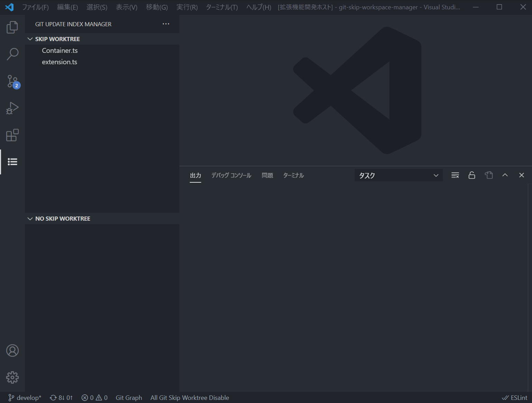Open the 編集(E) menu
Screen dimensions: 532x403
[x=67, y=7]
